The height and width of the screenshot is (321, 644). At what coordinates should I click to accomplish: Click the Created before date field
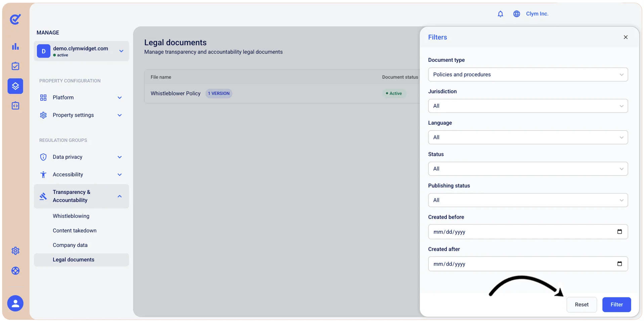point(527,232)
